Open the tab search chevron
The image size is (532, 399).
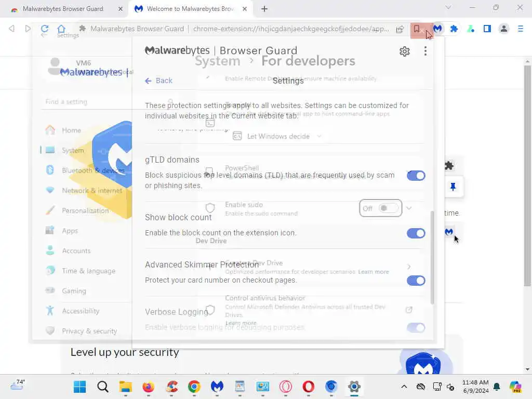point(448,7)
